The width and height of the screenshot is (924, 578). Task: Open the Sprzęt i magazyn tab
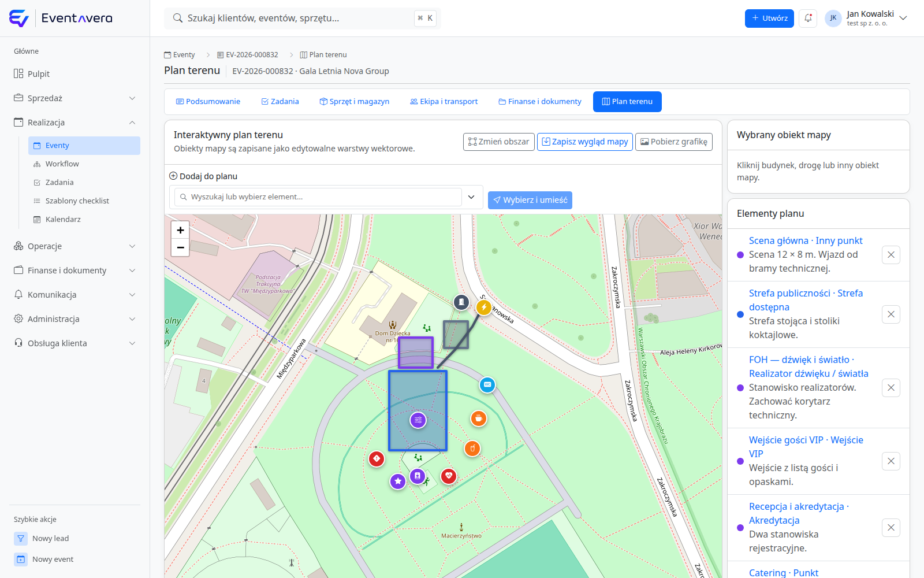click(355, 102)
